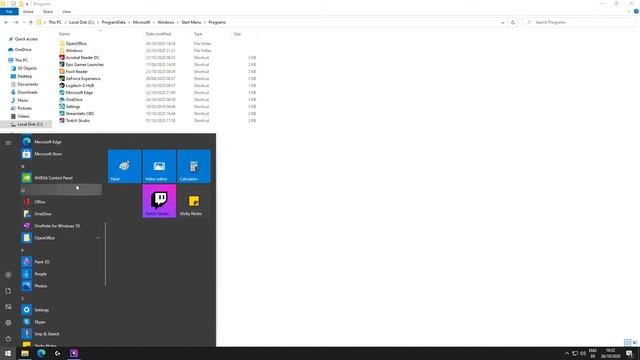Open Microsoft Store from Start app list
Image resolution: width=640 pixels, height=360 pixels.
click(x=61, y=154)
